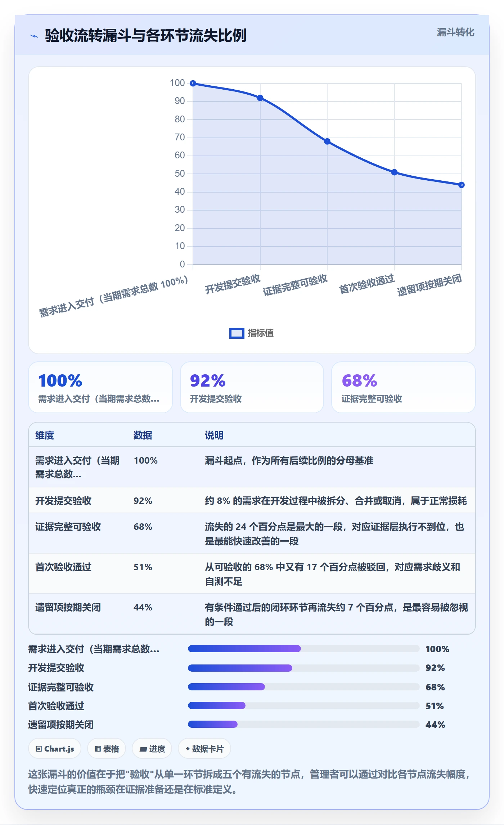Click the 指标值 legend label
Viewport: 504px width, 825px height.
coord(261,333)
